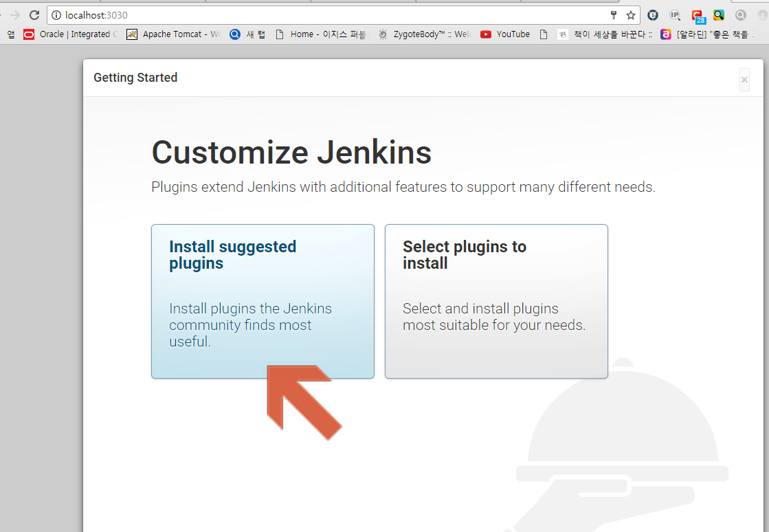Choose Select plugins to install option
Viewport: 769px width, 532px height.
coord(496,301)
